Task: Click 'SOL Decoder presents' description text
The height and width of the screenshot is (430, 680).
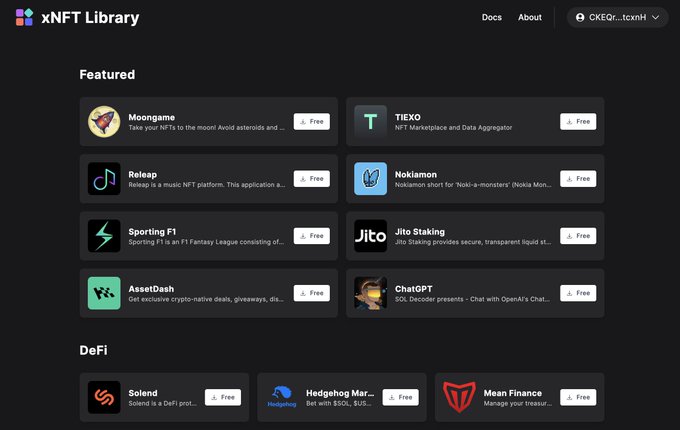Action: tap(472, 299)
